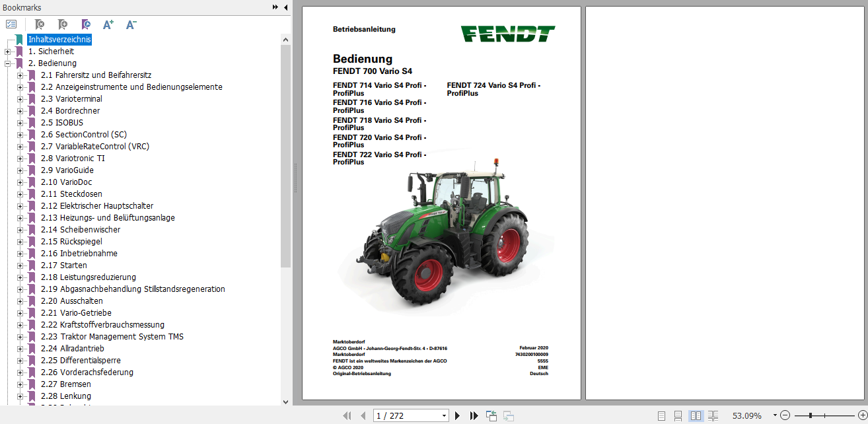Image resolution: width=868 pixels, height=424 pixels.
Task: Zoom out with the minus button
Action: point(785,415)
